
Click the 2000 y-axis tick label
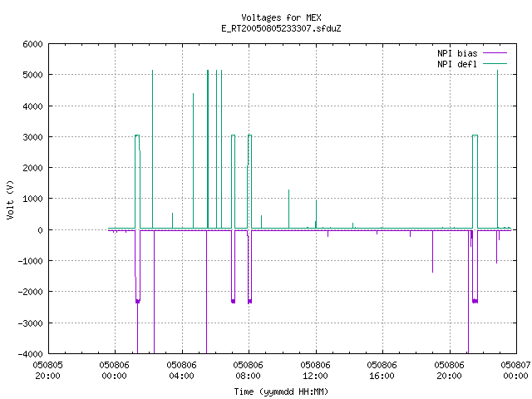(x=33, y=168)
